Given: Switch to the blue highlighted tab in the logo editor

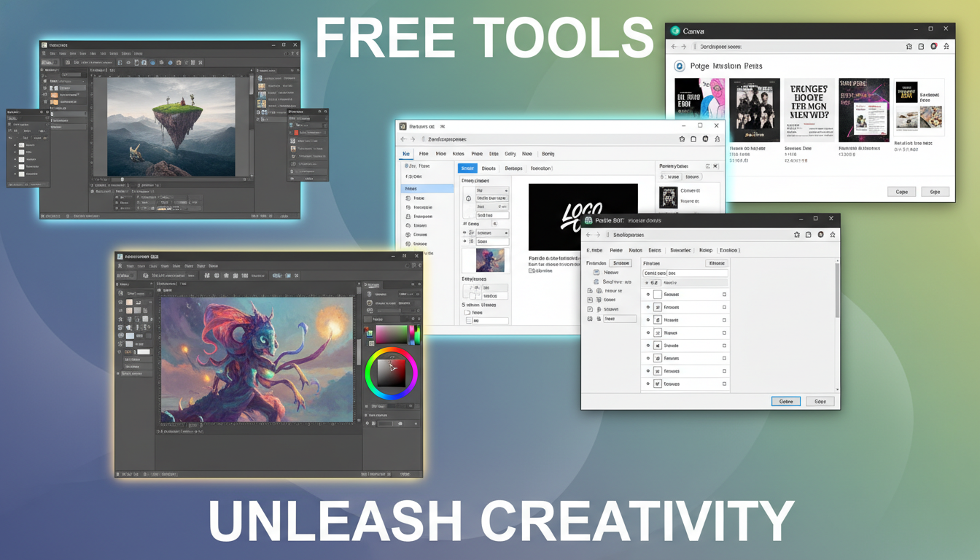Looking at the screenshot, I should (x=467, y=168).
